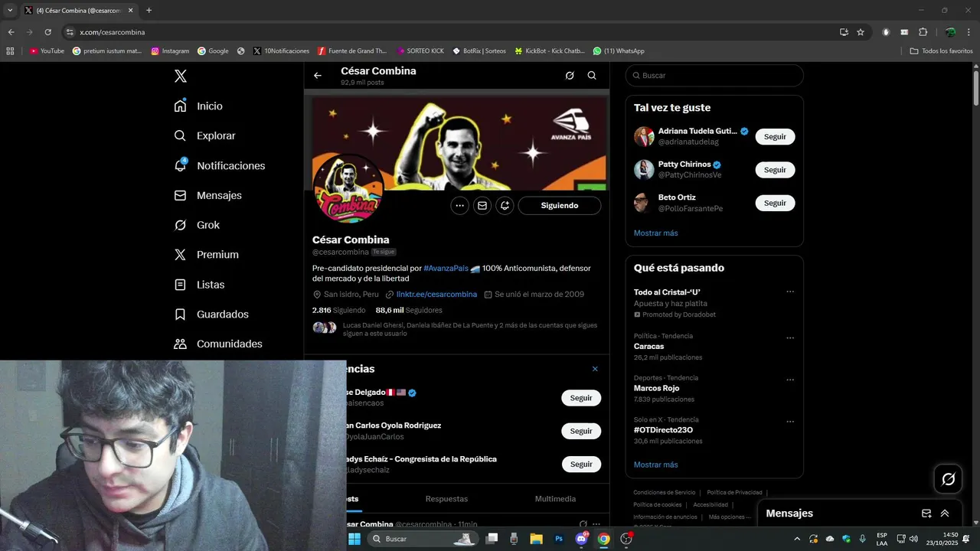Screen dimensions: 980x551
Task: Show hidden icons in system tray
Action: coord(797,539)
